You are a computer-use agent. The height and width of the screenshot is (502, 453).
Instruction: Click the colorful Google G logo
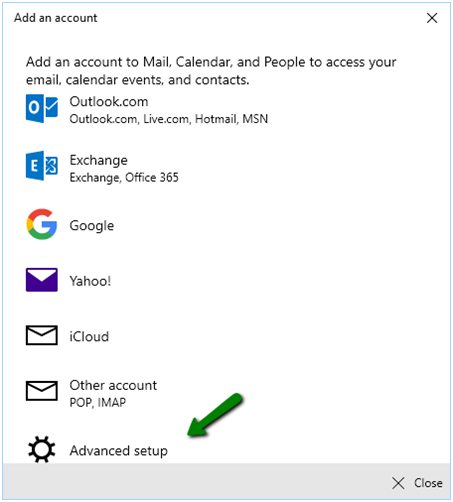click(42, 224)
